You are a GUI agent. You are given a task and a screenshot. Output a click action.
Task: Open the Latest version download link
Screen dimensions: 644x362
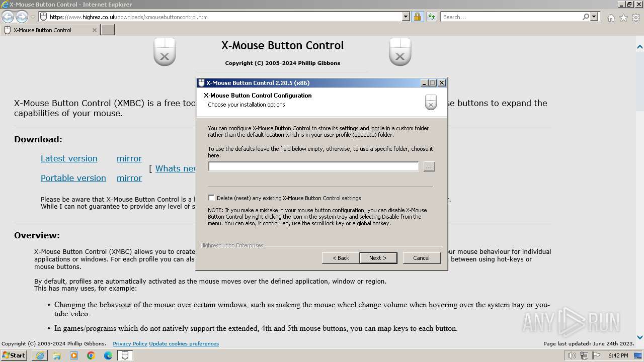[x=69, y=158]
